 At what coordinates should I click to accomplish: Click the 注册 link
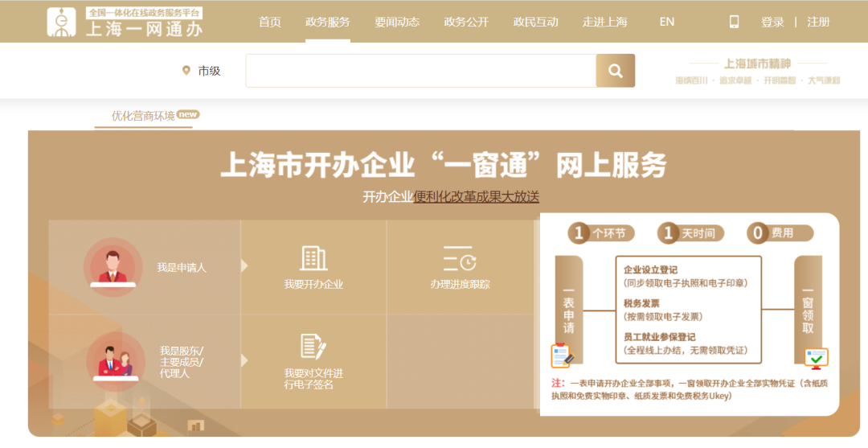pyautogui.click(x=818, y=23)
